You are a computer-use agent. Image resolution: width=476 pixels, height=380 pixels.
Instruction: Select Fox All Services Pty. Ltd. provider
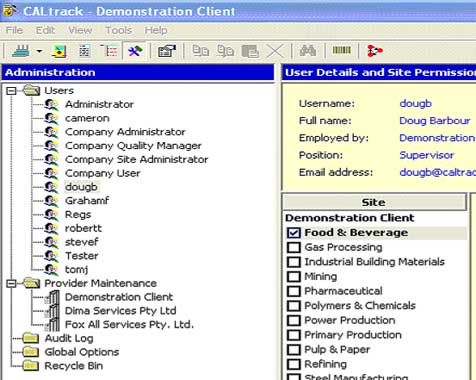129,324
